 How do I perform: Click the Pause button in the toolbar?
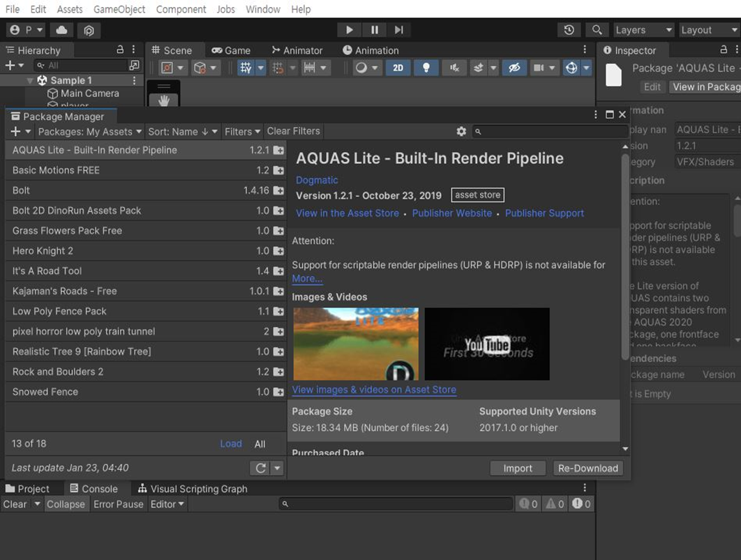374,30
